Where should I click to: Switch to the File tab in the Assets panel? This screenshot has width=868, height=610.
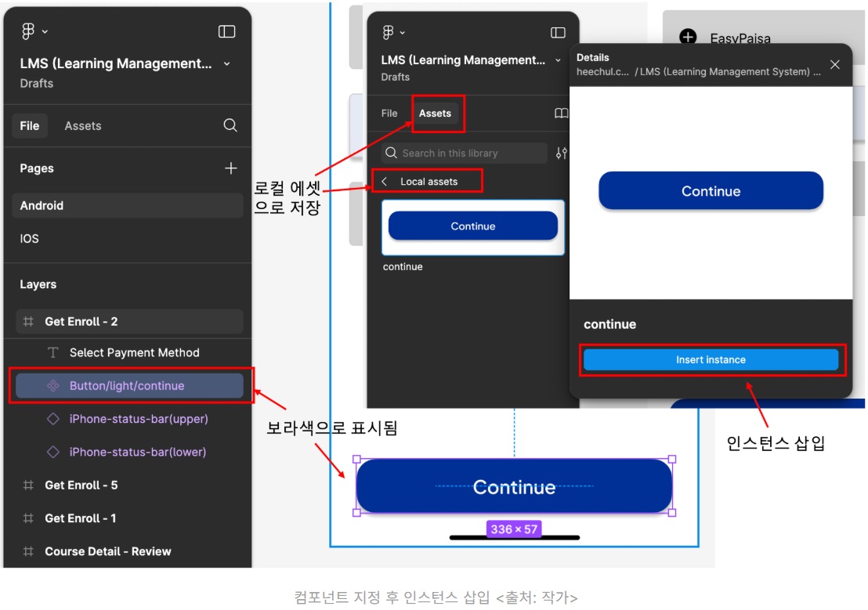[389, 114]
